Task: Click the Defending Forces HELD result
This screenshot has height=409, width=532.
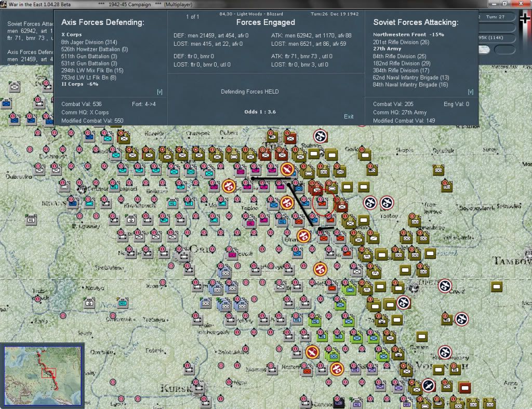Action: pos(250,91)
